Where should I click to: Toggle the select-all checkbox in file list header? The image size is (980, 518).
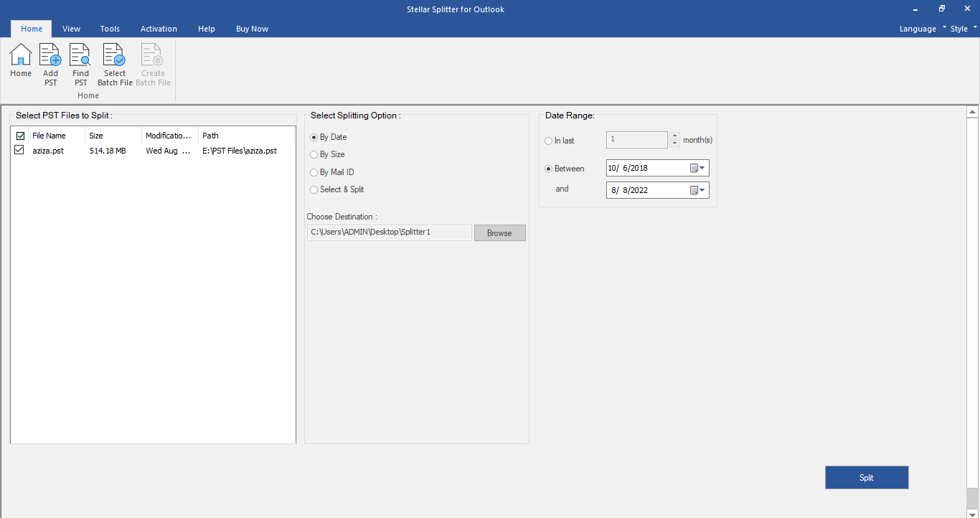tap(20, 136)
